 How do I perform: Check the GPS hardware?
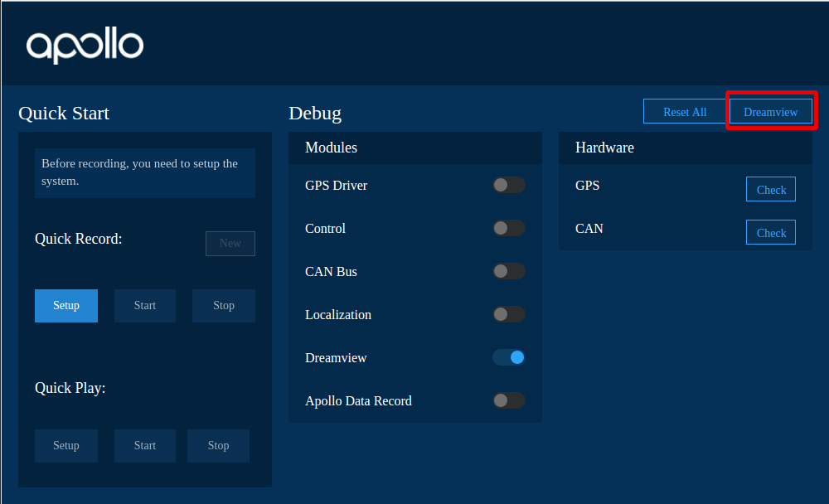pos(771,189)
